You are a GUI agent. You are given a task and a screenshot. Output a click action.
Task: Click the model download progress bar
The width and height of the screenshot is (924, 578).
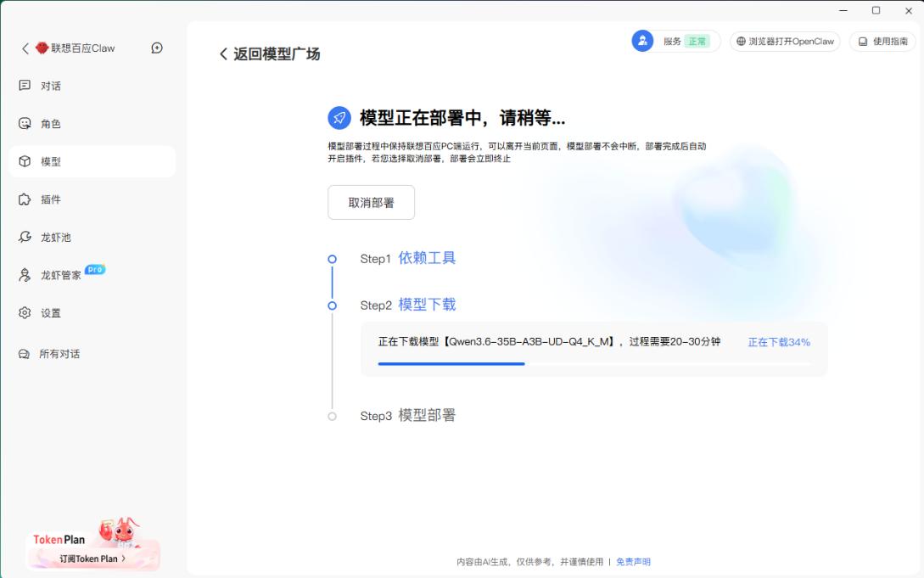594,364
